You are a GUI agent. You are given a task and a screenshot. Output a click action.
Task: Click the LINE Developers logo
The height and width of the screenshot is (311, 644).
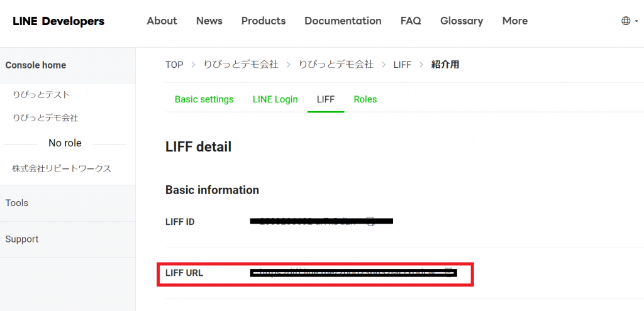58,21
